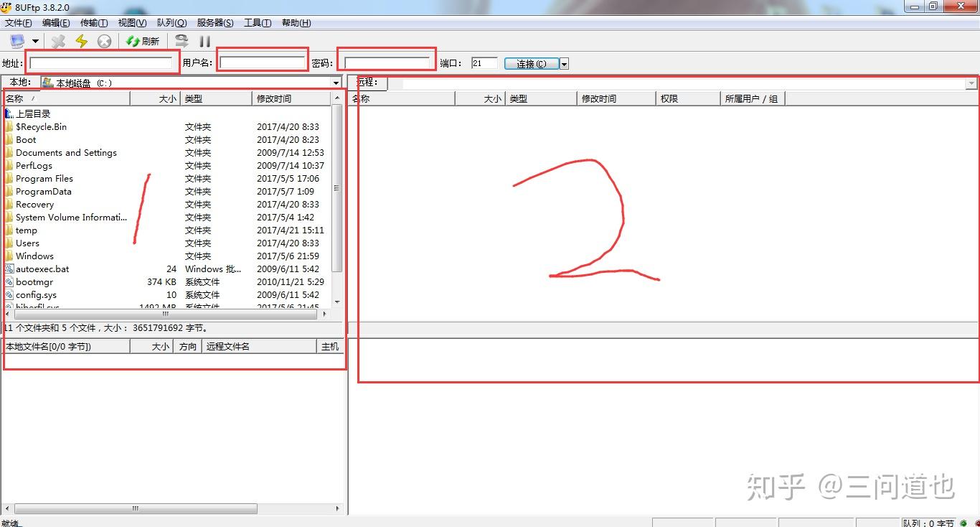
Task: Expand the site manager dropdown arrow
Action: tap(35, 42)
